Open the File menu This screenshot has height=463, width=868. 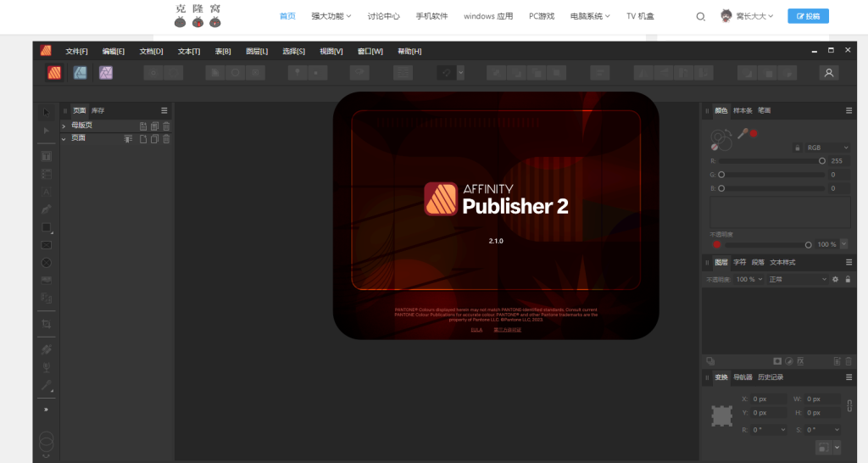[76, 51]
